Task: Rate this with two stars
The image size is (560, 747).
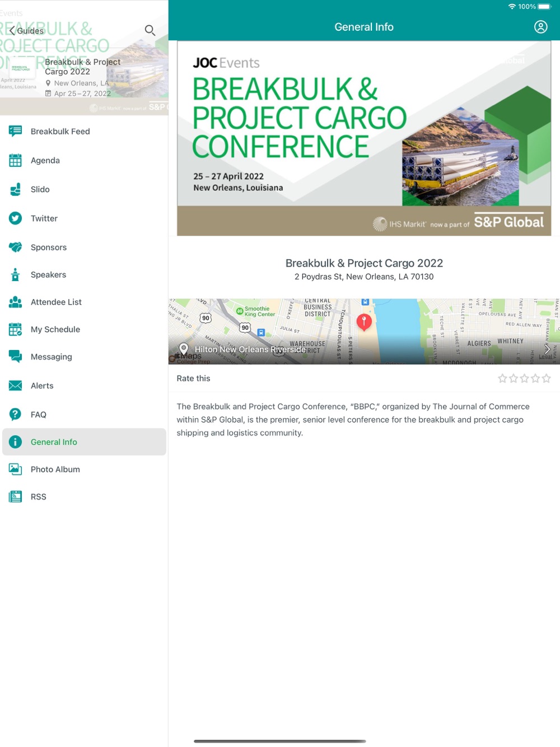Action: (x=514, y=379)
